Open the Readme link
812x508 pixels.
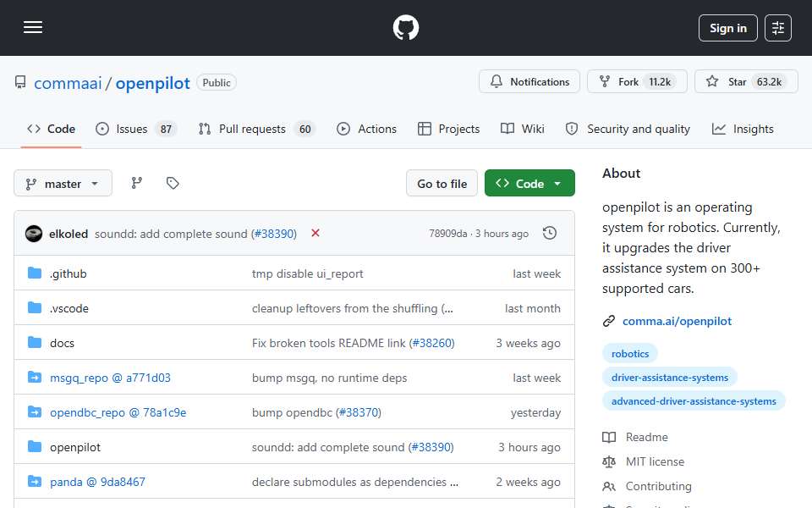(646, 438)
